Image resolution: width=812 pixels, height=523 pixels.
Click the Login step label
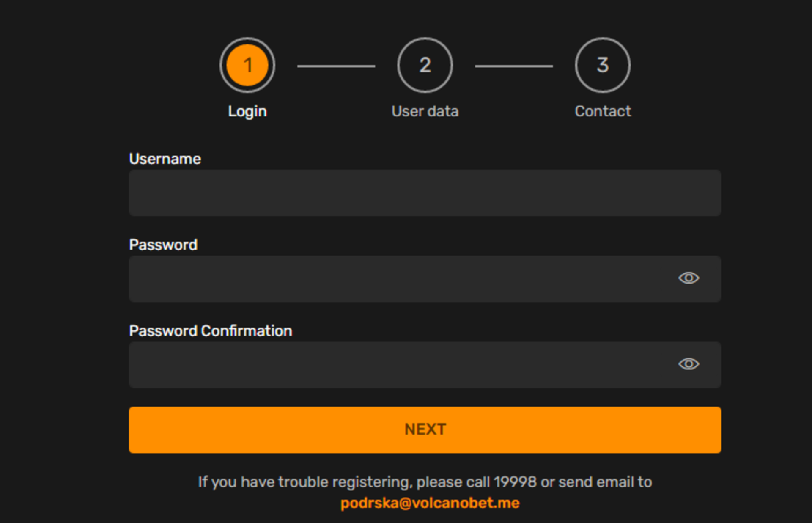click(x=247, y=111)
